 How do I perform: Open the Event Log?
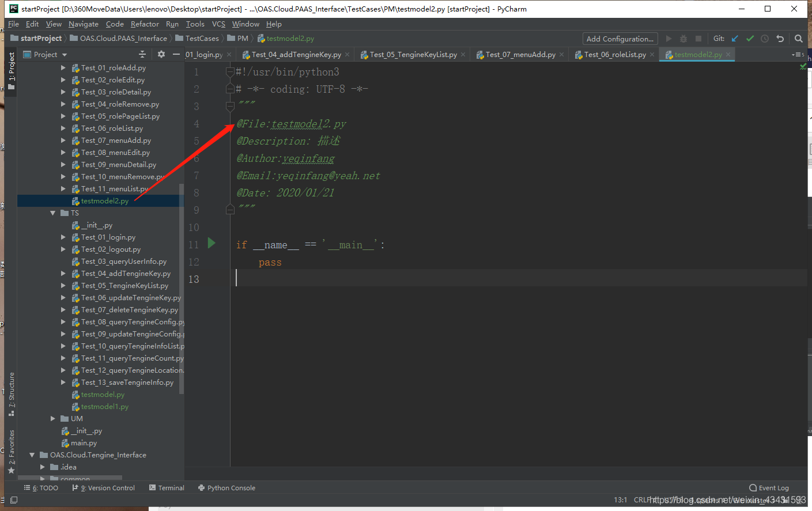pyautogui.click(x=769, y=488)
